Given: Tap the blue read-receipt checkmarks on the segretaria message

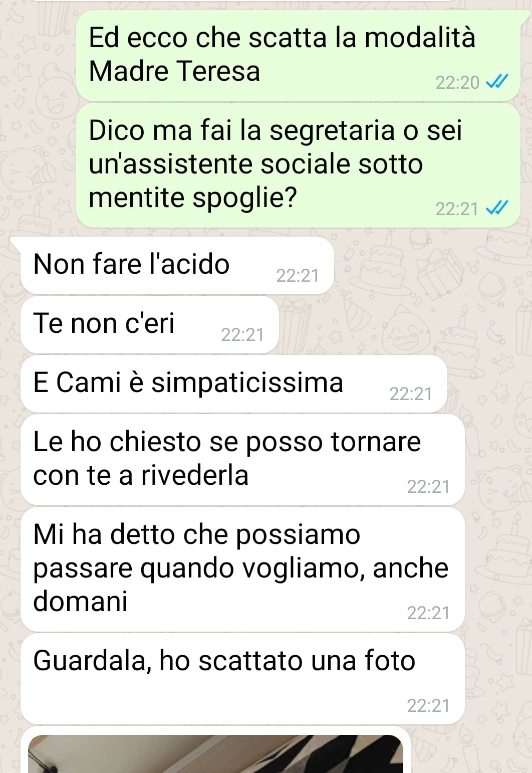Looking at the screenshot, I should [497, 207].
